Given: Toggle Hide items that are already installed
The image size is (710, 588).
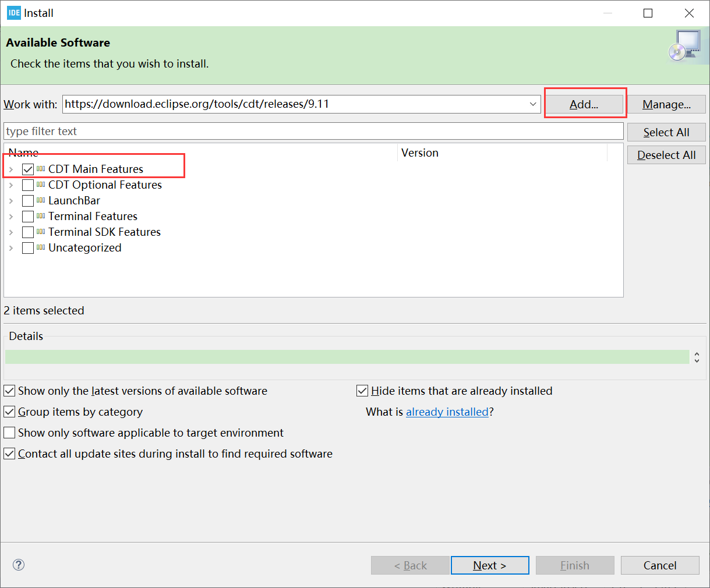Looking at the screenshot, I should pos(362,391).
